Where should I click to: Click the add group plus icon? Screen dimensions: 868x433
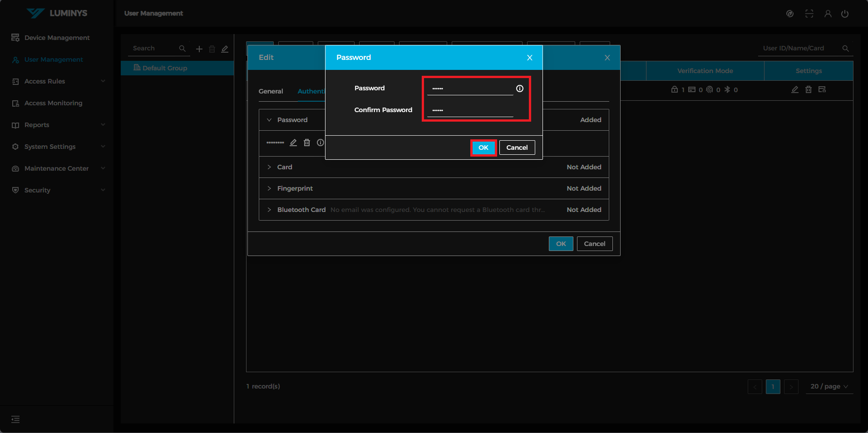coord(199,49)
